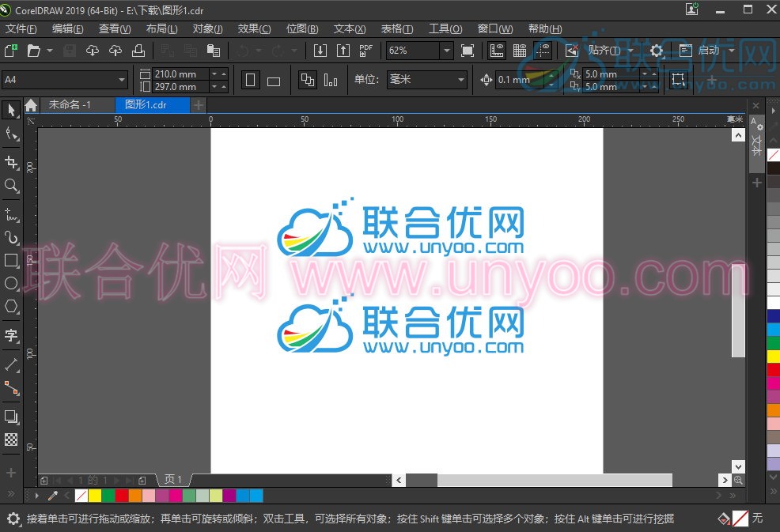Image resolution: width=780 pixels, height=532 pixels.
Task: Click the Print icon
Action: click(x=138, y=51)
